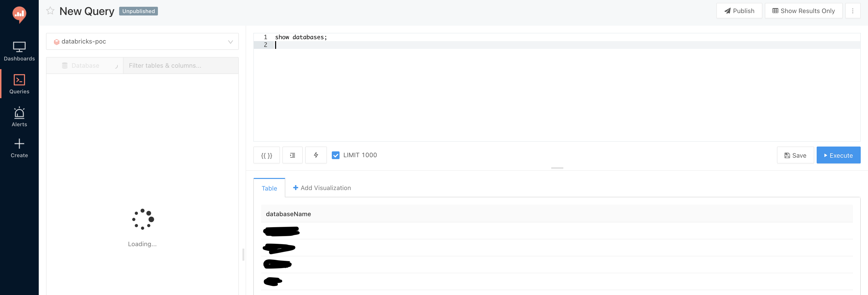The image size is (868, 295).
Task: Save the query
Action: [x=795, y=155]
